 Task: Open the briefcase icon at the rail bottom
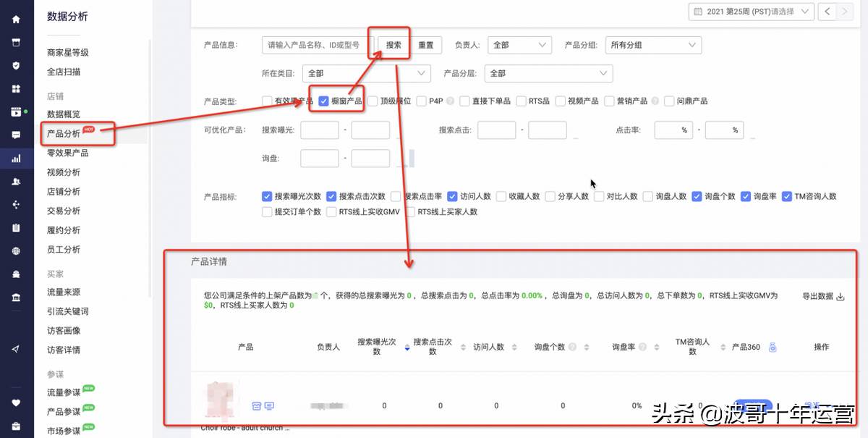(16, 426)
